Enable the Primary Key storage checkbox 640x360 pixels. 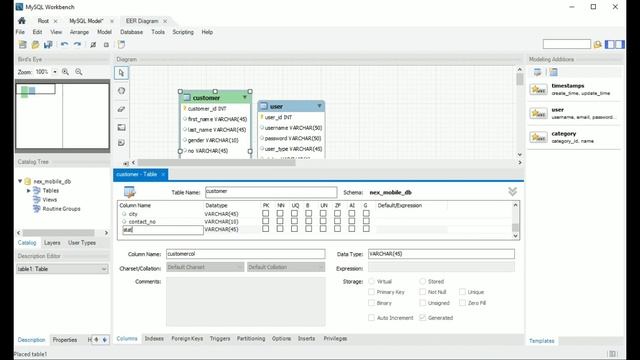[x=371, y=292]
